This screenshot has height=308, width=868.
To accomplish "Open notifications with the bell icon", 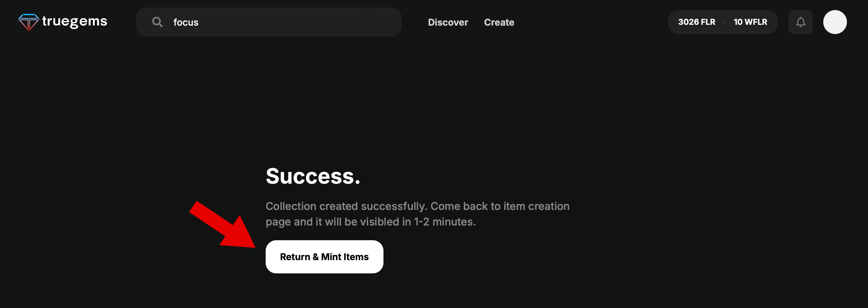I will tap(800, 22).
